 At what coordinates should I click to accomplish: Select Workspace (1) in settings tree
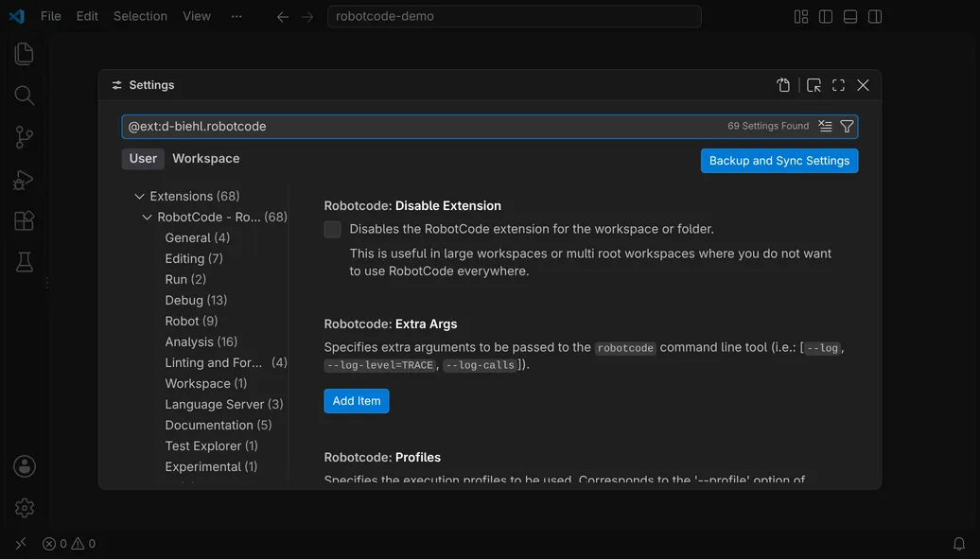click(x=205, y=383)
